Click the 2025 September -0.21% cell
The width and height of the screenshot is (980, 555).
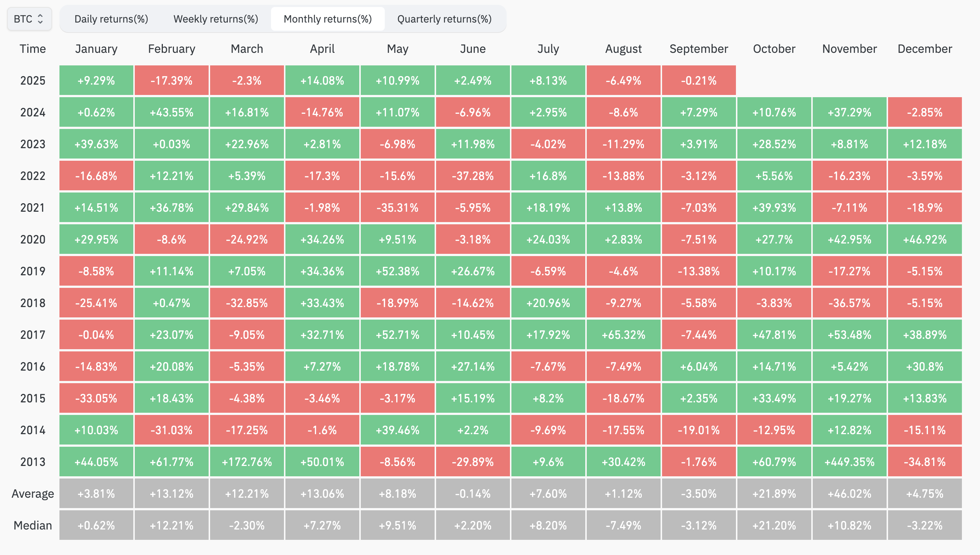(698, 80)
